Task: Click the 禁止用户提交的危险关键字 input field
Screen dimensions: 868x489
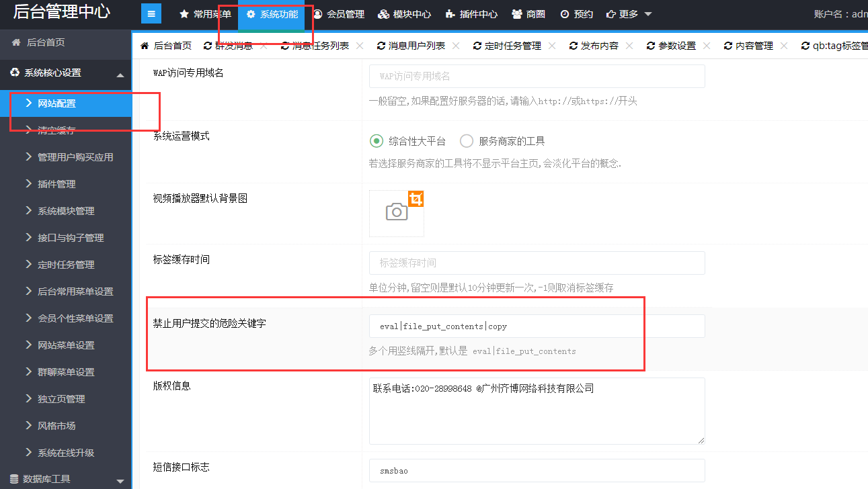Action: 537,326
